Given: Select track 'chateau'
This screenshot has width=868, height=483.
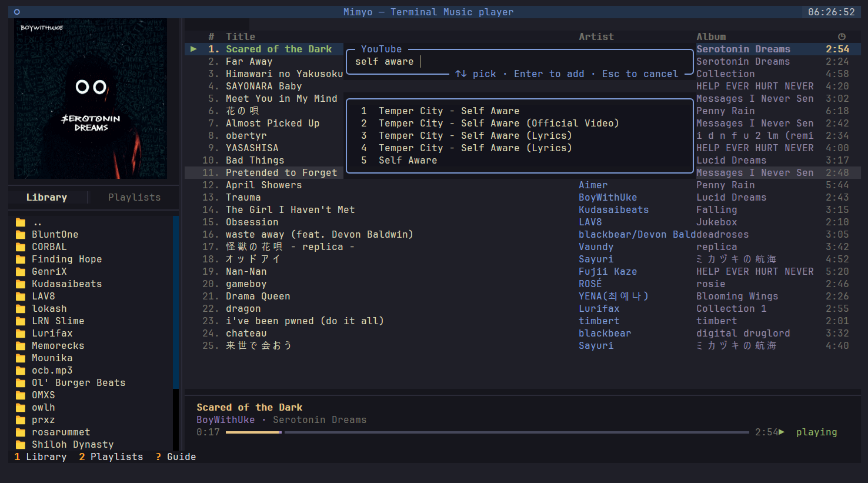Looking at the screenshot, I should point(246,334).
